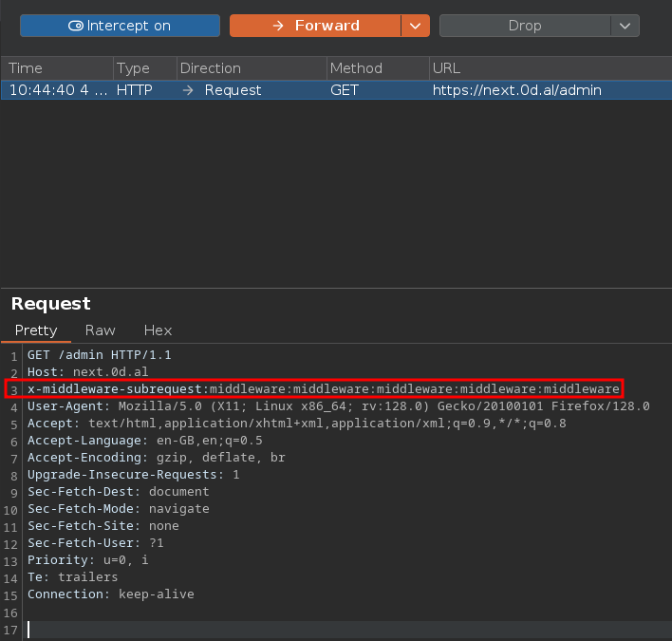Expand the Drop dropdown arrow
The width and height of the screenshot is (672, 641).
624,26
